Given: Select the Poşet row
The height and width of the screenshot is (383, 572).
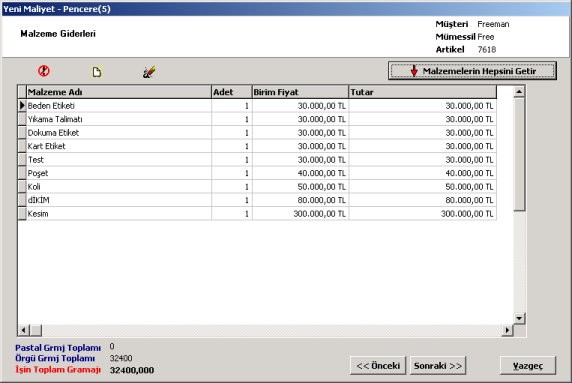Looking at the screenshot, I should coord(257,173).
